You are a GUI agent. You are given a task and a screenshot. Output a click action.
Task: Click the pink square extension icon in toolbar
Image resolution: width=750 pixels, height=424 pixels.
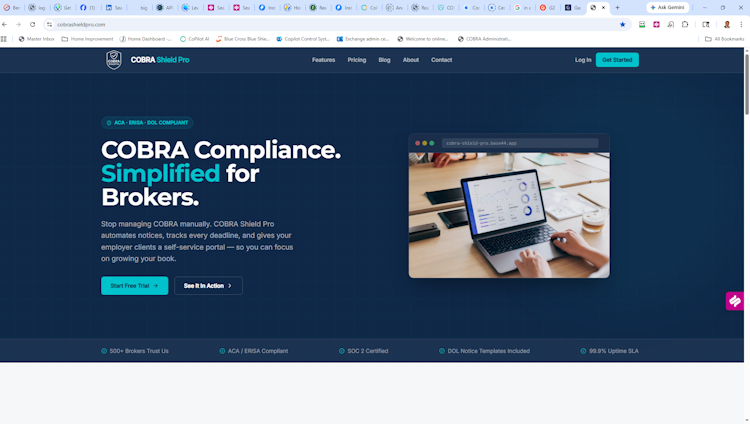[656, 24]
